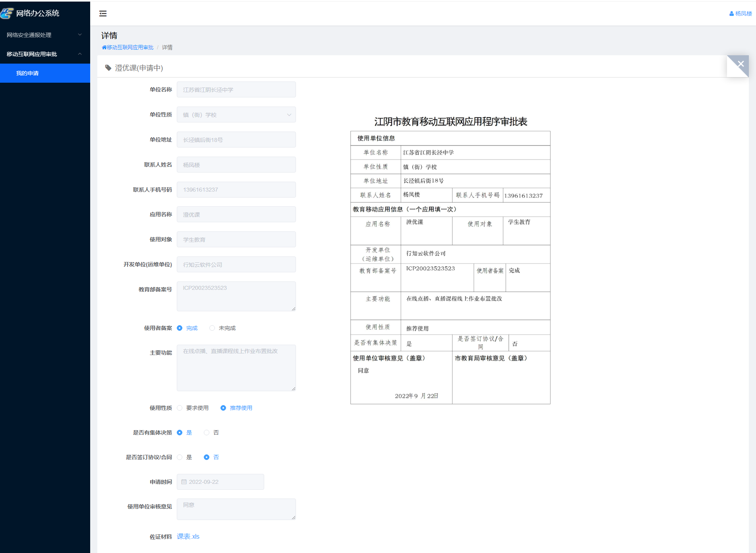
Task: Click the home icon in breadcrumb
Action: click(x=104, y=48)
